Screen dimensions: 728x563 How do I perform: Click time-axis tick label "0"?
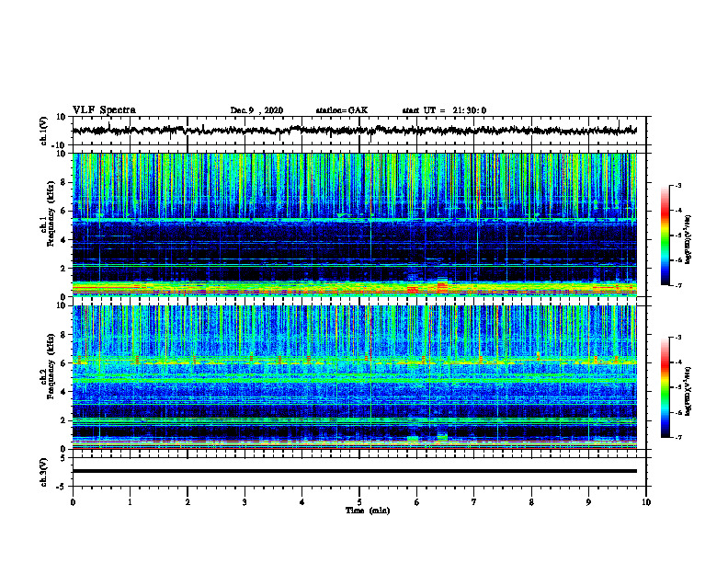coord(73,502)
